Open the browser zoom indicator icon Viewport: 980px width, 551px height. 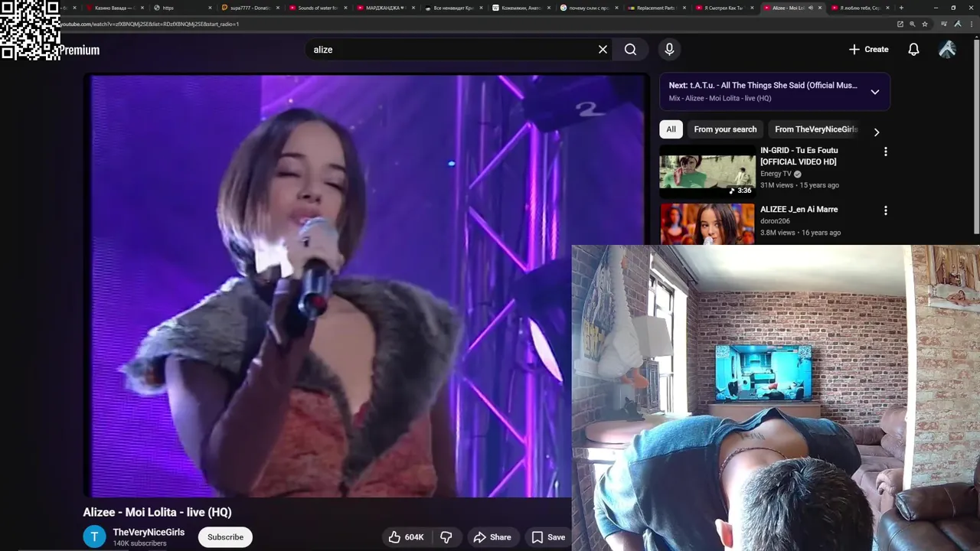(x=913, y=24)
